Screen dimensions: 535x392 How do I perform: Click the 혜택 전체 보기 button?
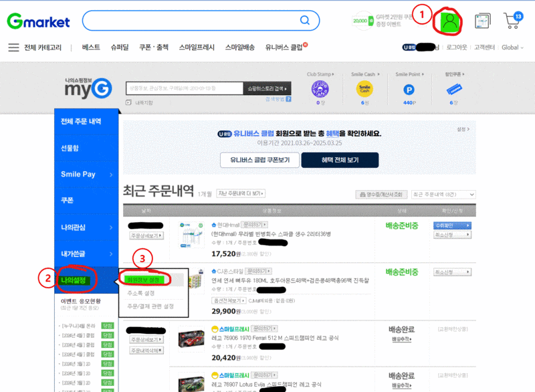(x=340, y=160)
